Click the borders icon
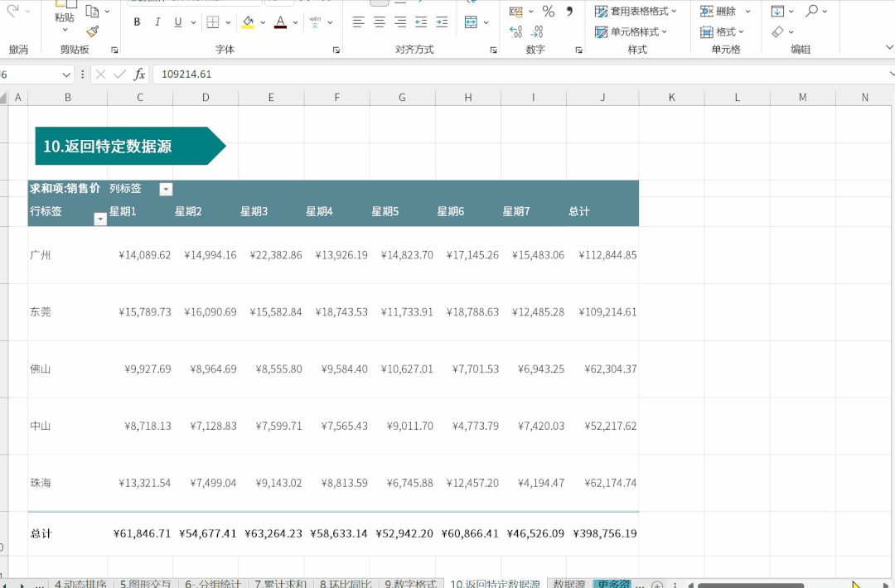This screenshot has height=588, width=895. coord(213,22)
